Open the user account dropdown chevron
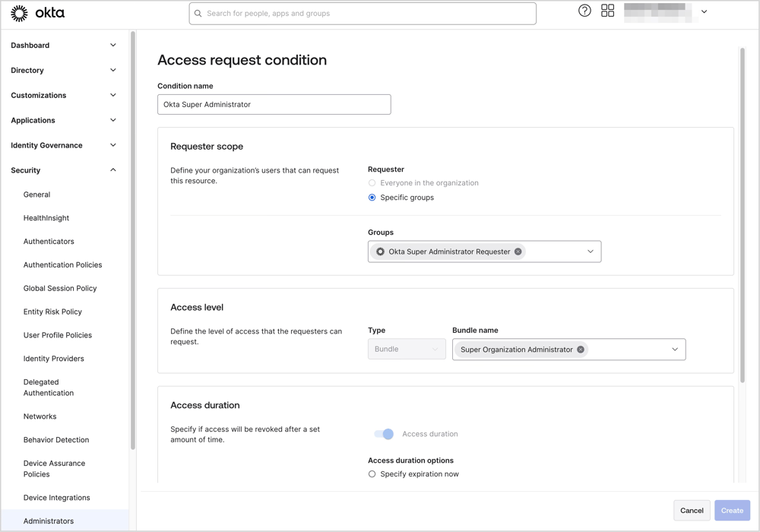Viewport: 760px width, 532px height. coord(705,11)
